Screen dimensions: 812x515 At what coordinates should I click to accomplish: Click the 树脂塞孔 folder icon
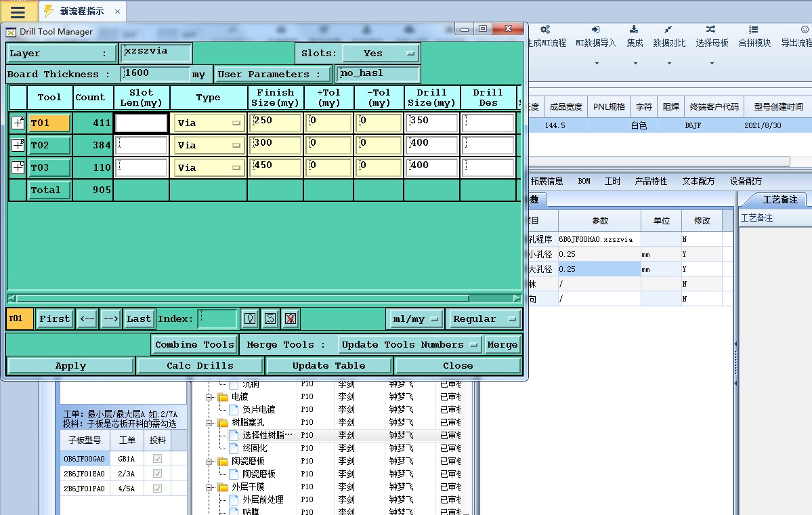coord(223,423)
